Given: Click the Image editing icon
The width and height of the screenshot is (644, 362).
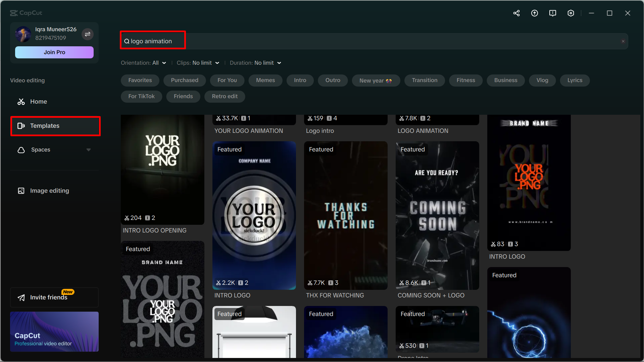Looking at the screenshot, I should pos(21,191).
